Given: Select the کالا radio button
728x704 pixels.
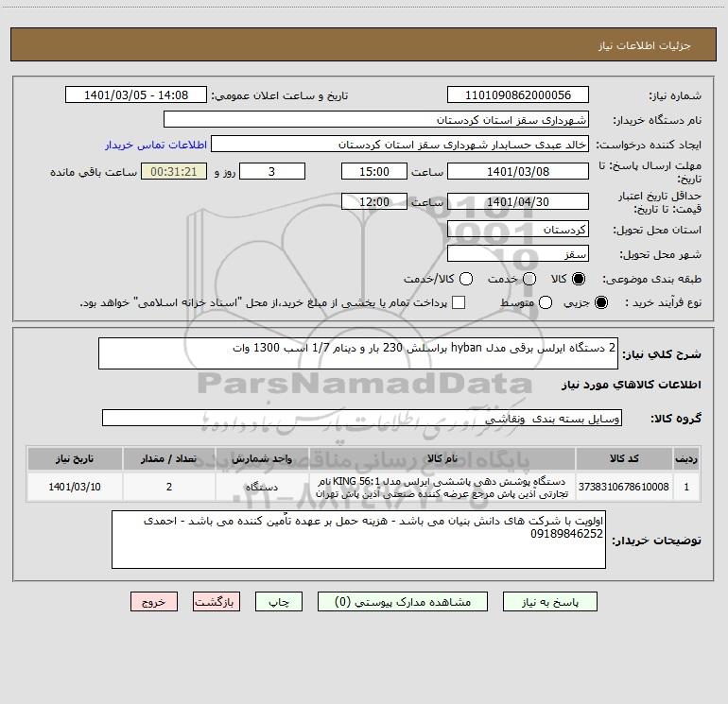Looking at the screenshot, I should point(579,279).
